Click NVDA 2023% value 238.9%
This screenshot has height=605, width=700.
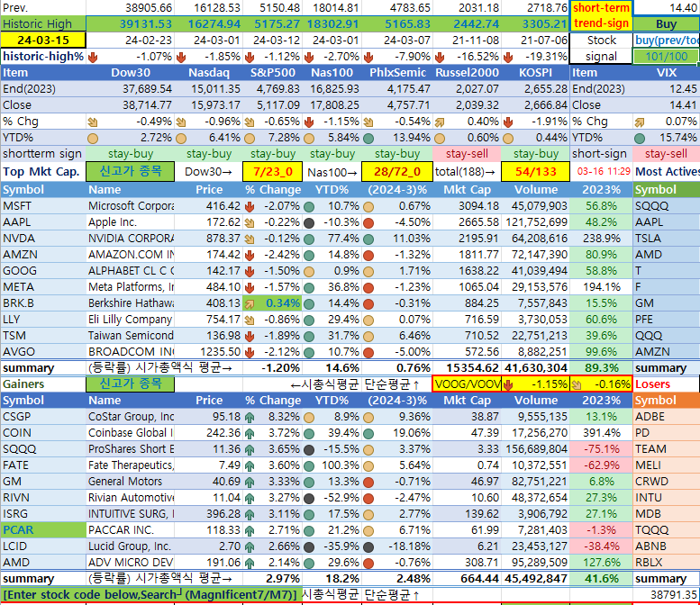601,239
